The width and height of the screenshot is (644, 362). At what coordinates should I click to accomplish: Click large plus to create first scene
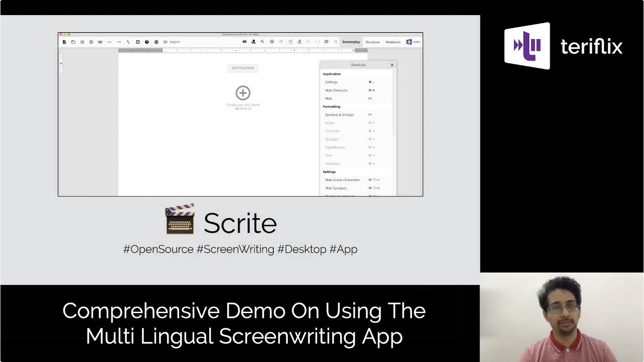tap(243, 93)
